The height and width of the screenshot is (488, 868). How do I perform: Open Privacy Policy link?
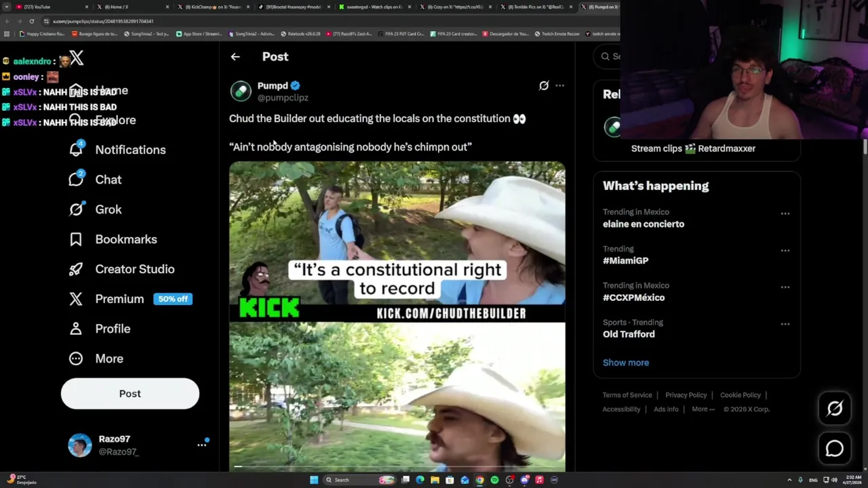click(x=686, y=395)
